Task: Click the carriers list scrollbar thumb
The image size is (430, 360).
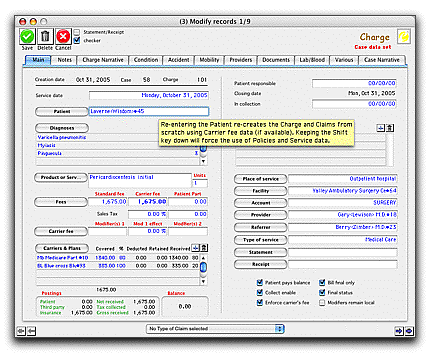Action: coord(203,267)
